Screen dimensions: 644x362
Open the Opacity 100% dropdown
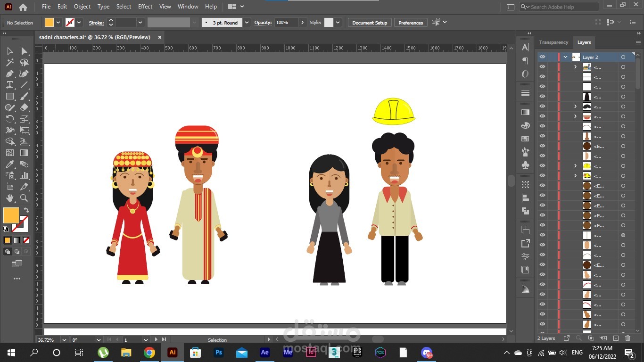[302, 23]
